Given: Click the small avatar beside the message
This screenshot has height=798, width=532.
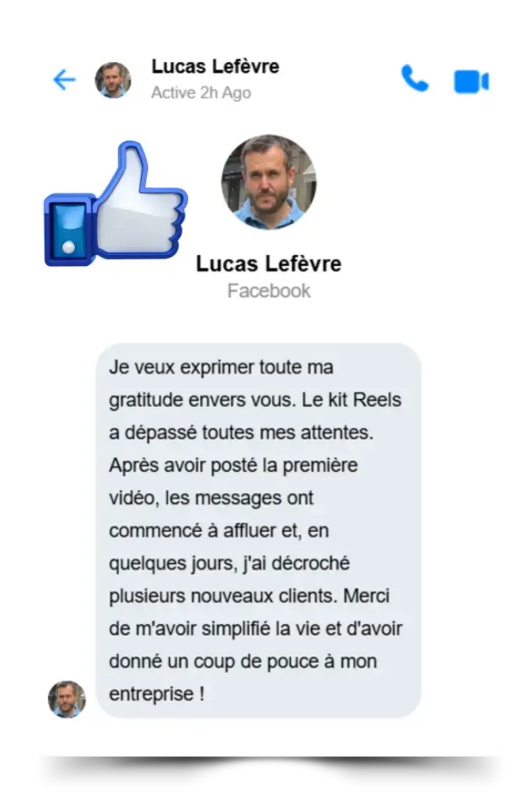Looking at the screenshot, I should tap(66, 699).
